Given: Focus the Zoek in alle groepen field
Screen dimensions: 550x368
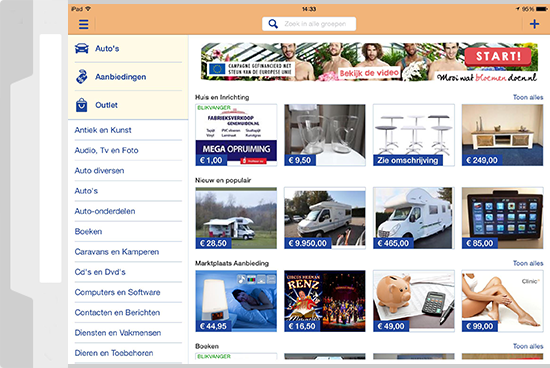Looking at the screenshot, I should pyautogui.click(x=309, y=24).
